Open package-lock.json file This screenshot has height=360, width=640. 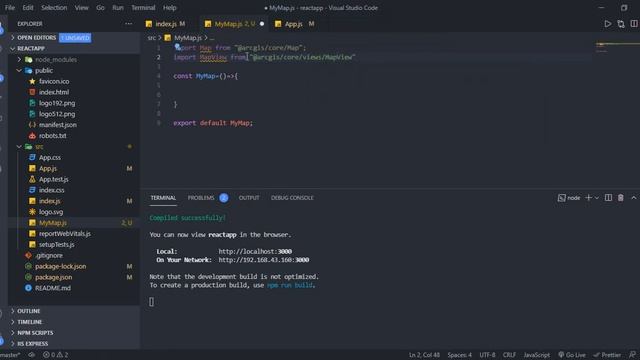tap(60, 266)
